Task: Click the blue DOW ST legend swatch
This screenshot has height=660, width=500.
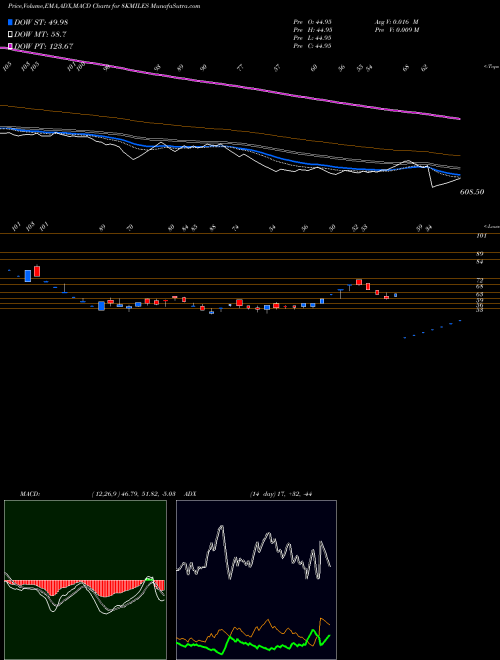Action: click(x=10, y=22)
